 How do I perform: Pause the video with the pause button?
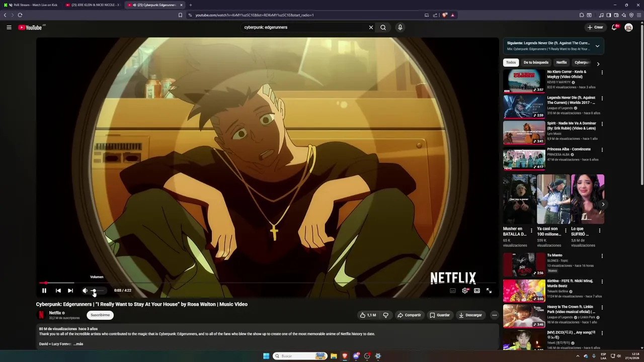[x=44, y=291]
